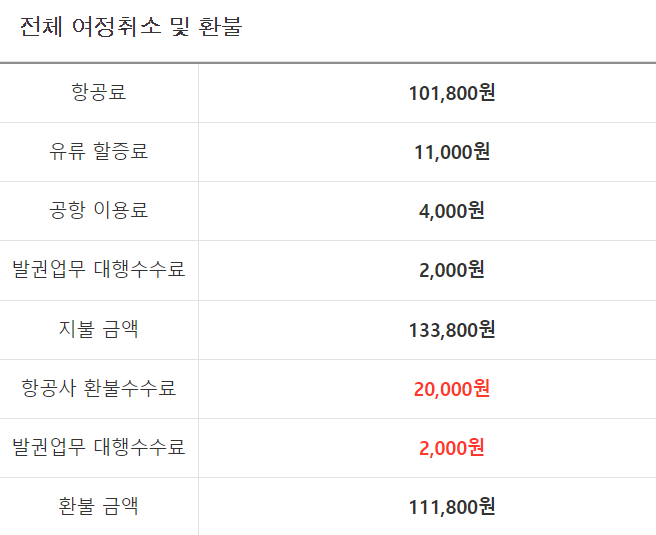Select the 지불 금액 label
The image size is (656, 535).
[x=99, y=329]
